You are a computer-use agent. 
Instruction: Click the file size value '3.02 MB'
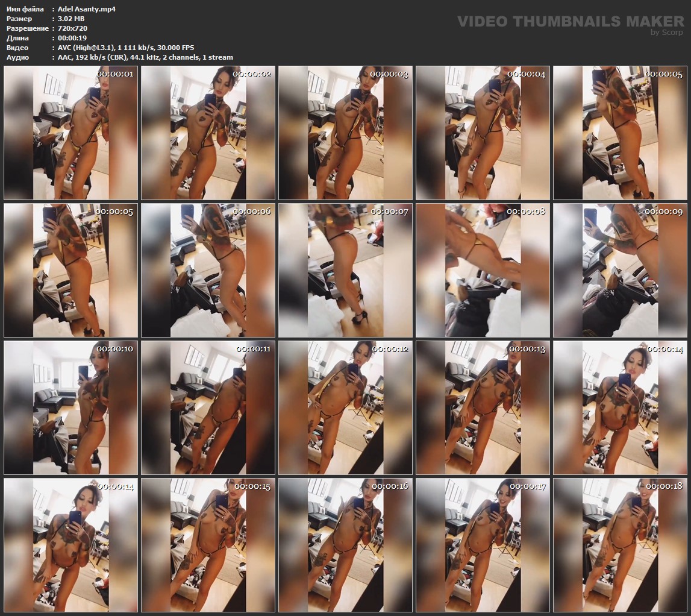point(71,19)
